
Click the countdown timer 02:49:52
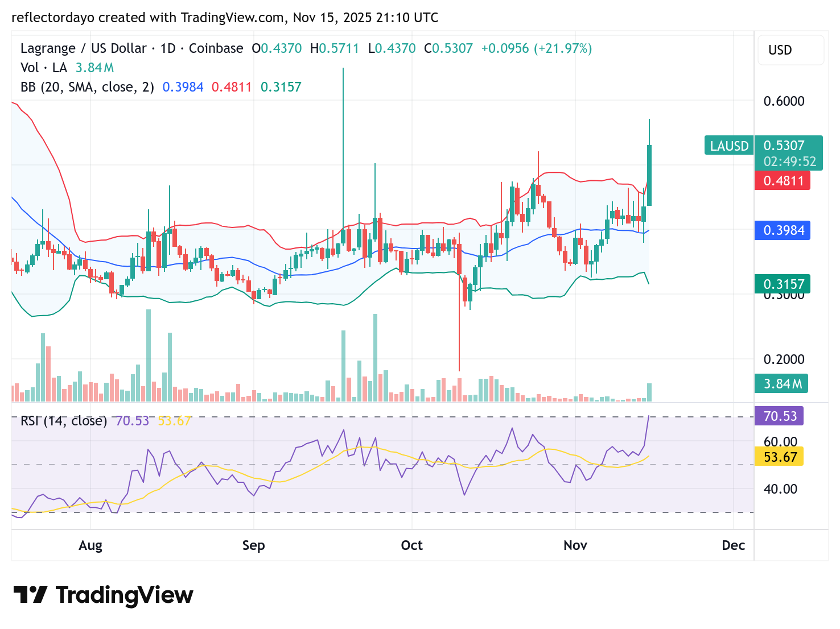(789, 162)
